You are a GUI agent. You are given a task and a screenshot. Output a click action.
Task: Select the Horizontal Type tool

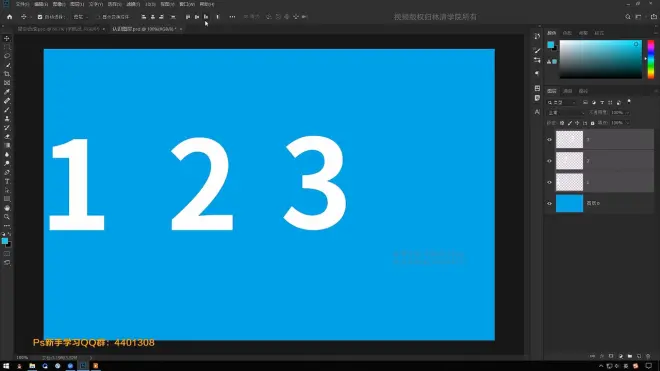pos(7,181)
